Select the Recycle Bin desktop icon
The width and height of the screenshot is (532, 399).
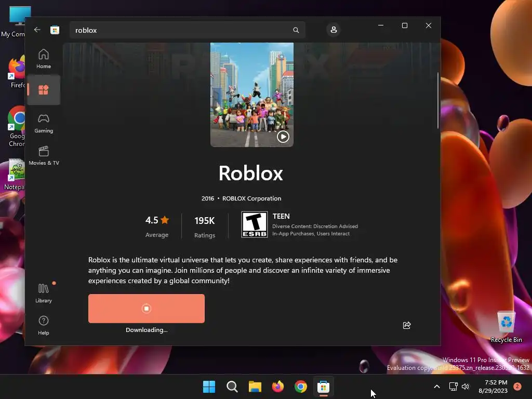[x=506, y=327]
